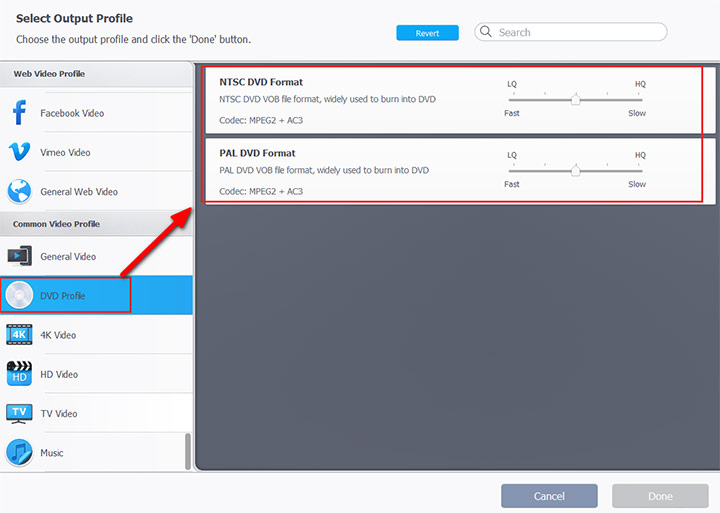Click the profile list scrollbar
The height and width of the screenshot is (513, 720).
[188, 451]
